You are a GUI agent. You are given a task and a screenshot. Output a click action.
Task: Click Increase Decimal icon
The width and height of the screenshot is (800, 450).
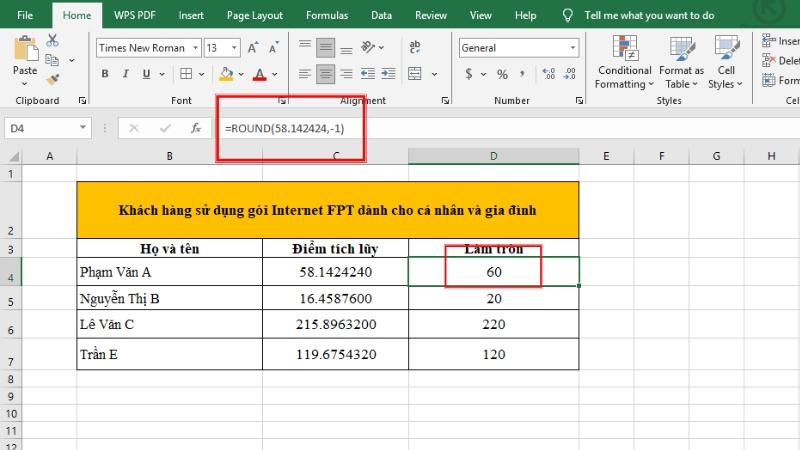(548, 74)
